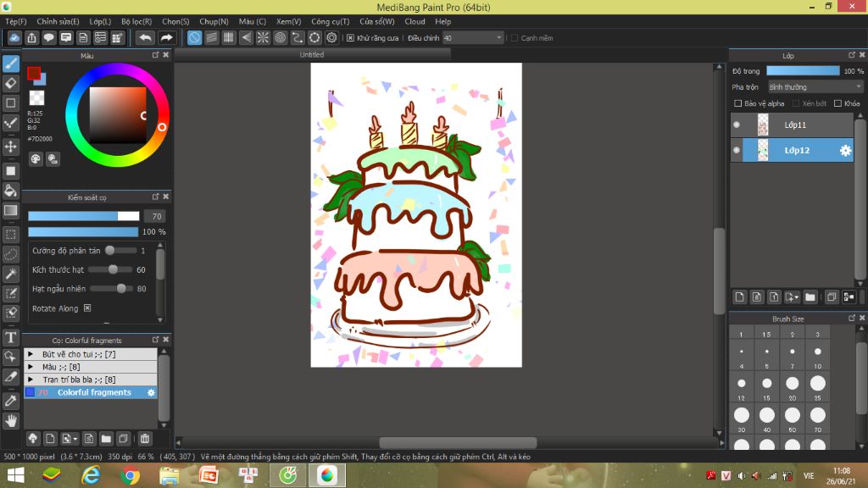Expand the Tran trí bla bla group

pos(31,380)
